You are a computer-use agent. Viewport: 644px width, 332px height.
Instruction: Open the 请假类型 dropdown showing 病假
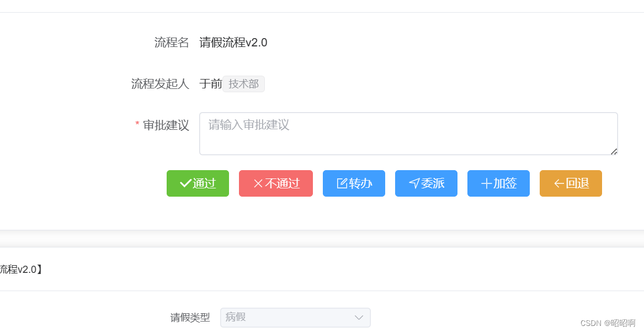point(295,317)
